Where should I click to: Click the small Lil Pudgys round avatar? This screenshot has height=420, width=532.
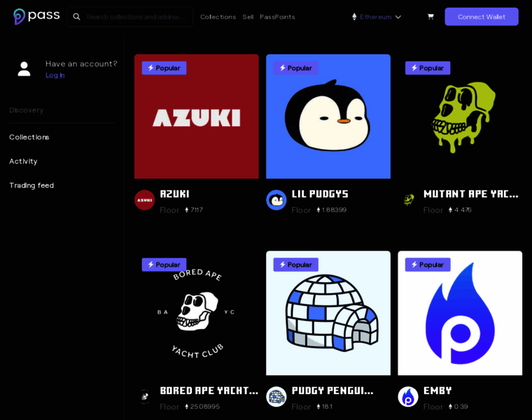point(276,199)
